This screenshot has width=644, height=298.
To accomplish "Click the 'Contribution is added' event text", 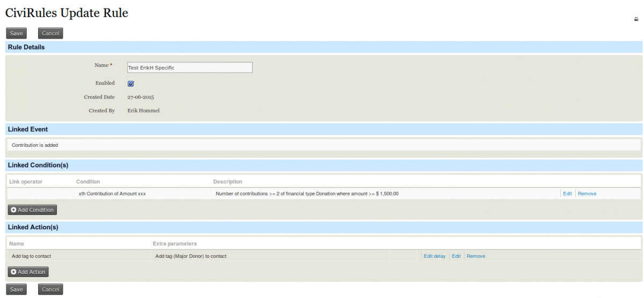I will click(x=35, y=145).
